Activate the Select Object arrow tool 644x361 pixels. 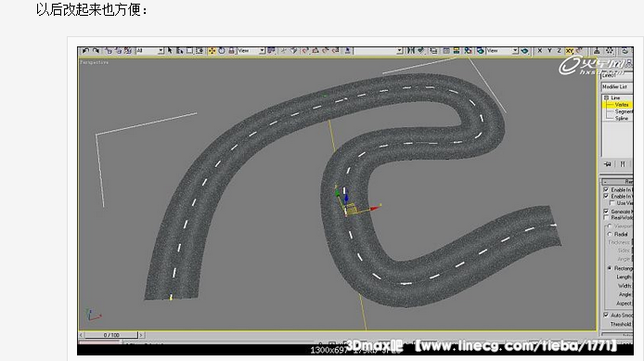pyautogui.click(x=170, y=51)
